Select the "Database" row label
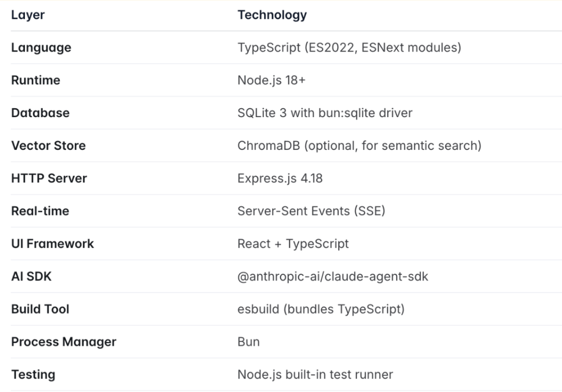 pyautogui.click(x=40, y=113)
